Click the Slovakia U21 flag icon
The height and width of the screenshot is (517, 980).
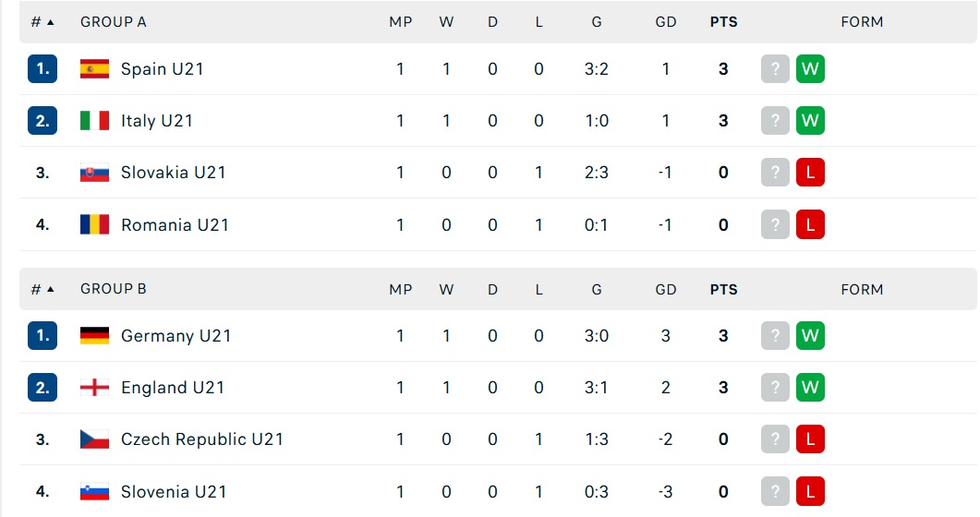[94, 173]
